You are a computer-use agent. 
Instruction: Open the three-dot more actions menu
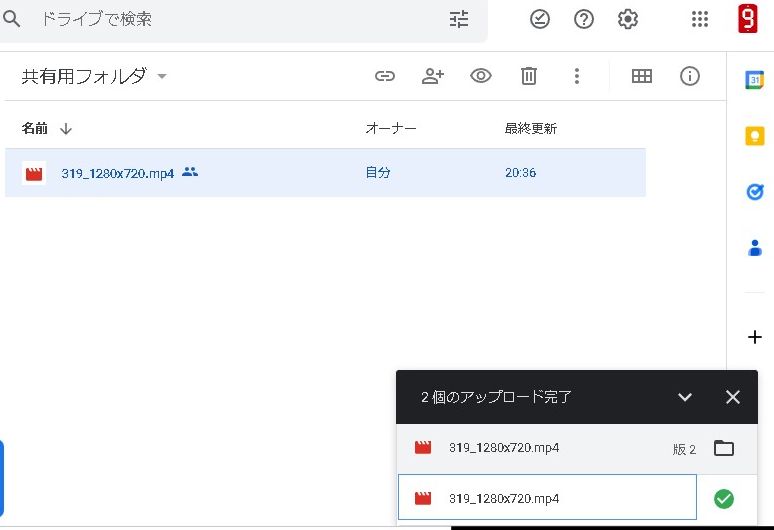[x=576, y=76]
